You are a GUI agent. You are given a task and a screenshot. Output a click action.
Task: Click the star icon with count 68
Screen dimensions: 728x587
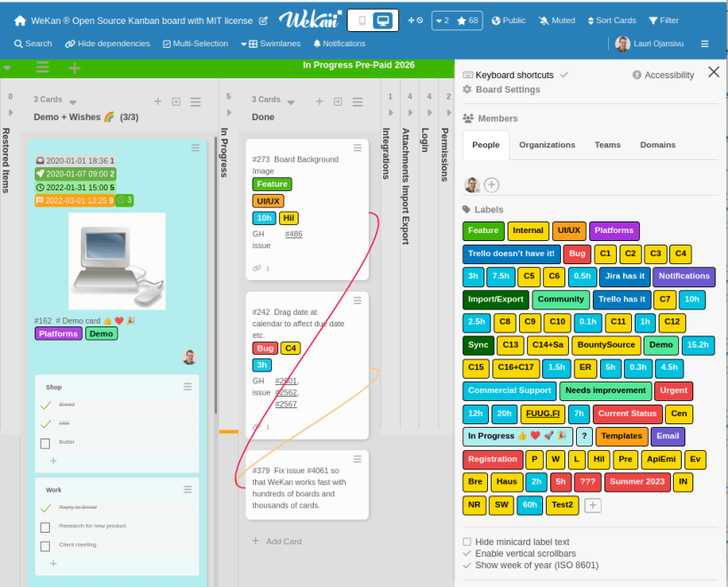point(468,20)
